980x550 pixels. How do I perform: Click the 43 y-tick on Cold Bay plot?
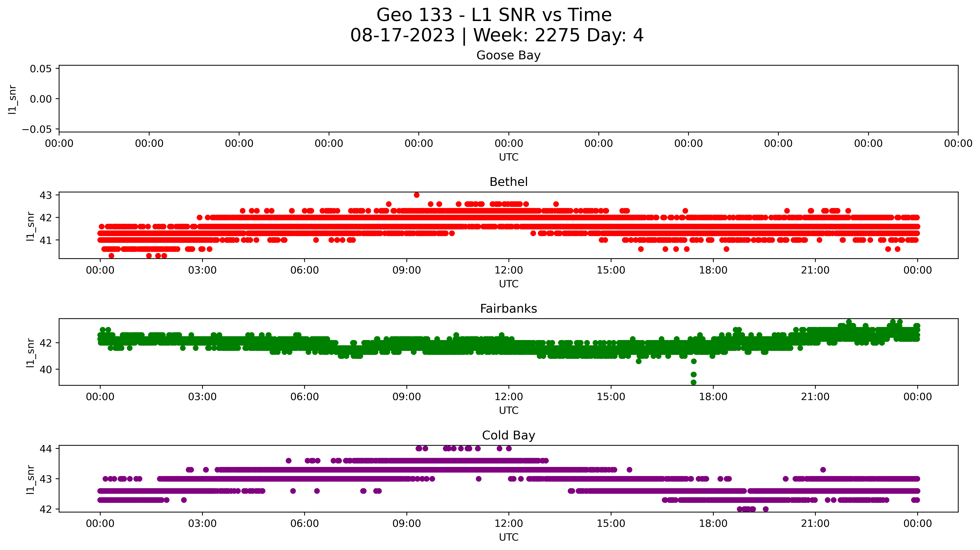46,479
